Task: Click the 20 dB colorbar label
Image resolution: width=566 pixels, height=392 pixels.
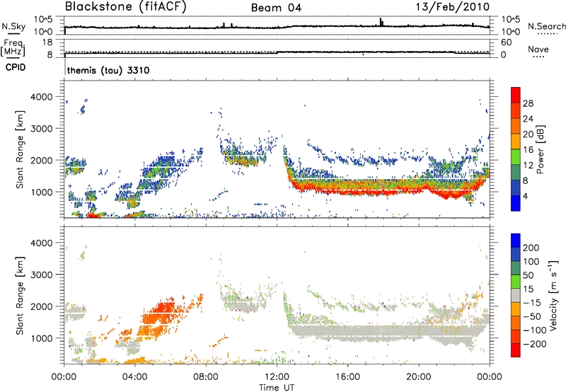Action: click(528, 134)
